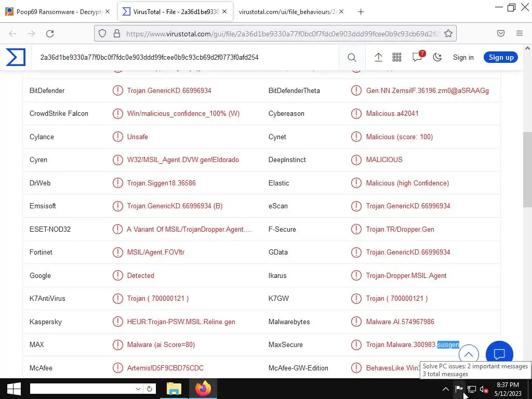
Task: Click the CrowdStrike Falcon engine name
Action: tap(59, 114)
